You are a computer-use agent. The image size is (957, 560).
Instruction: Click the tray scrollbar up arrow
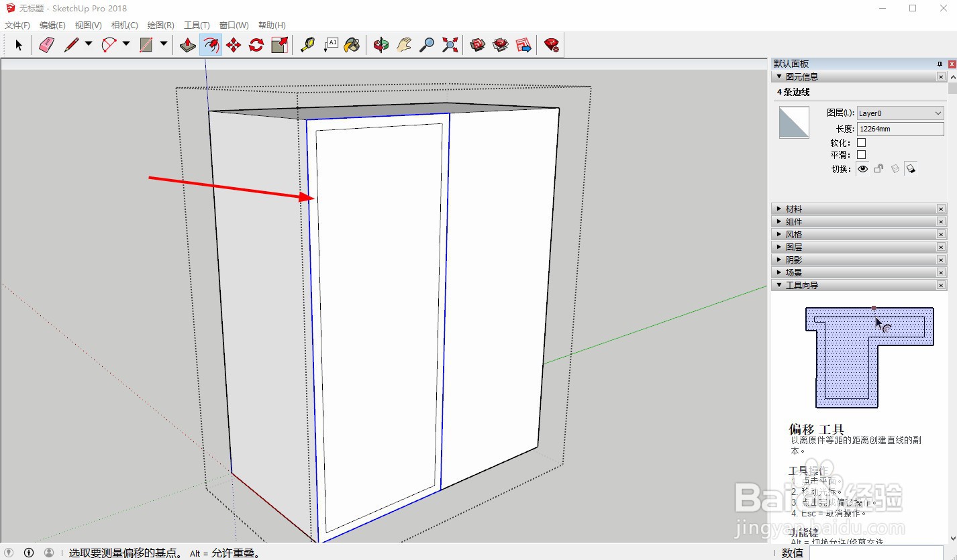tap(952, 76)
